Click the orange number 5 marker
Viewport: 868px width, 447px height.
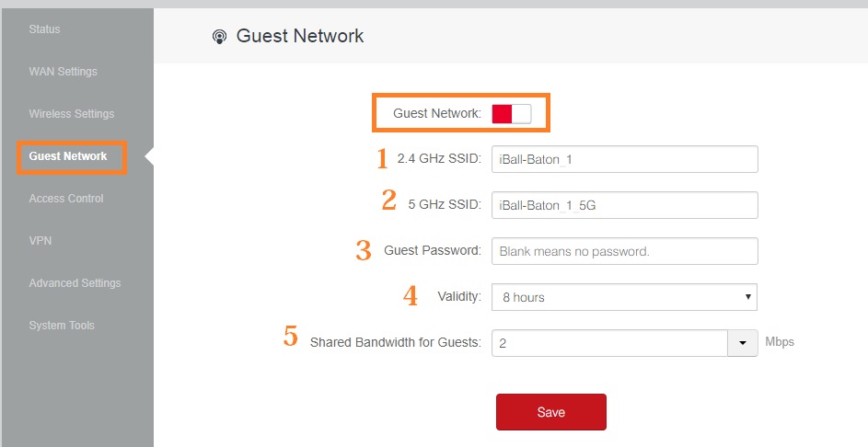tap(291, 337)
